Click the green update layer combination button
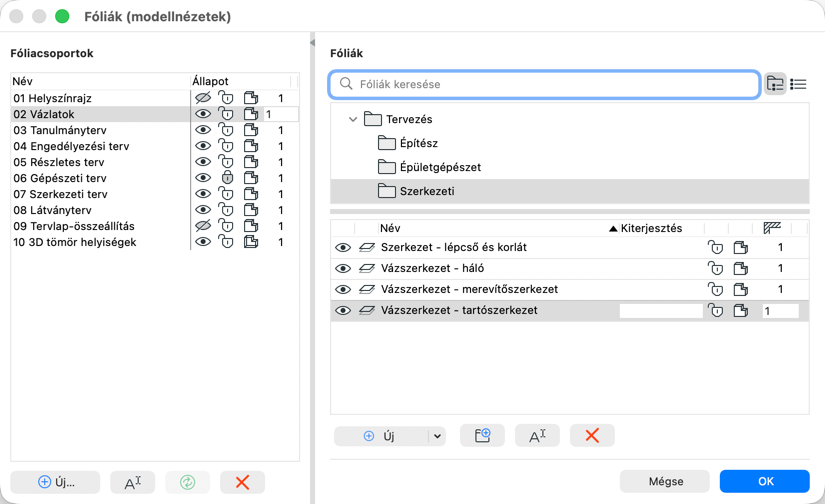The width and height of the screenshot is (825, 504). (x=187, y=482)
